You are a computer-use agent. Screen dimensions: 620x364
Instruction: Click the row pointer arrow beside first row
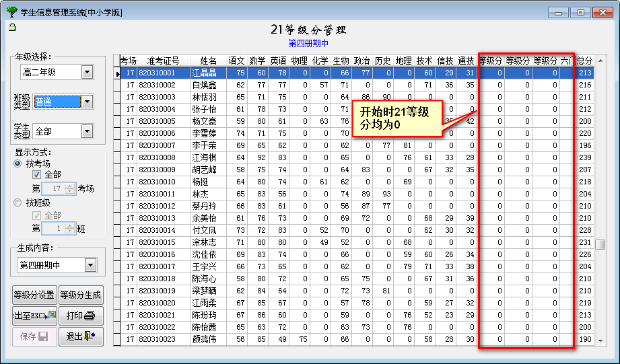point(117,73)
